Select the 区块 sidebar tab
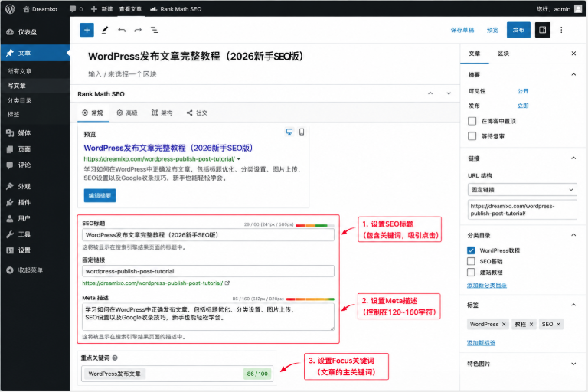Screen dimensions: 588x392 pos(503,54)
